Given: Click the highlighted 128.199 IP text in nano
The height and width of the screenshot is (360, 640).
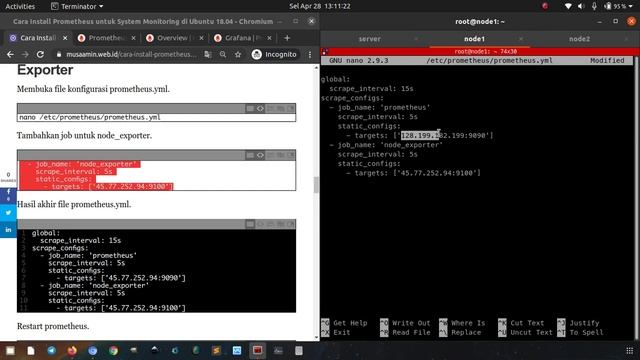Looking at the screenshot, I should [x=420, y=136].
